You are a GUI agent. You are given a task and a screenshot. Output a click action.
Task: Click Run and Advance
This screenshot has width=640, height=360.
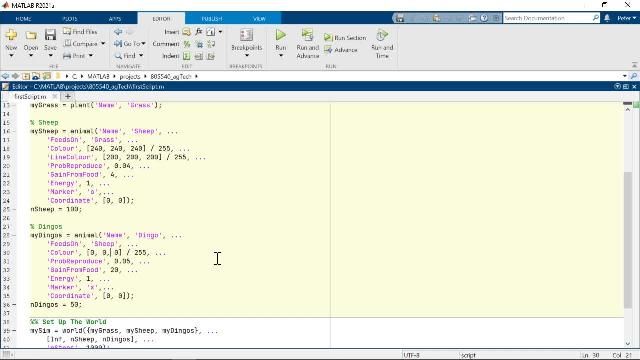click(x=308, y=44)
